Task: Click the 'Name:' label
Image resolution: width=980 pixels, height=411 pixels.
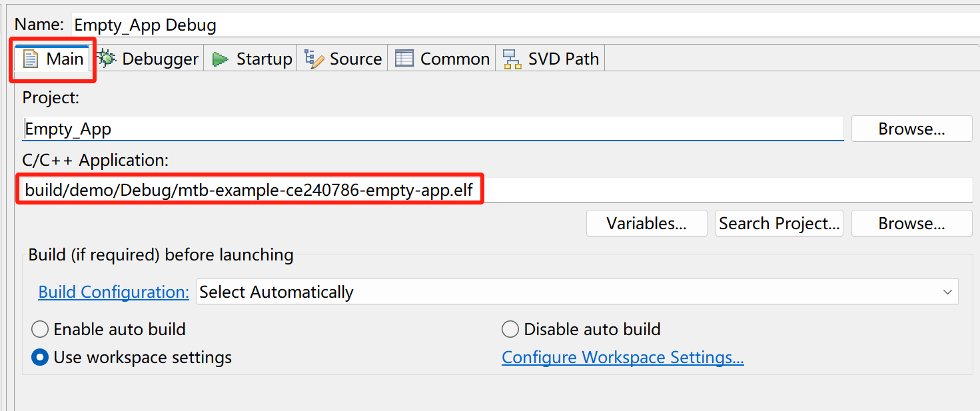Action: (39, 25)
